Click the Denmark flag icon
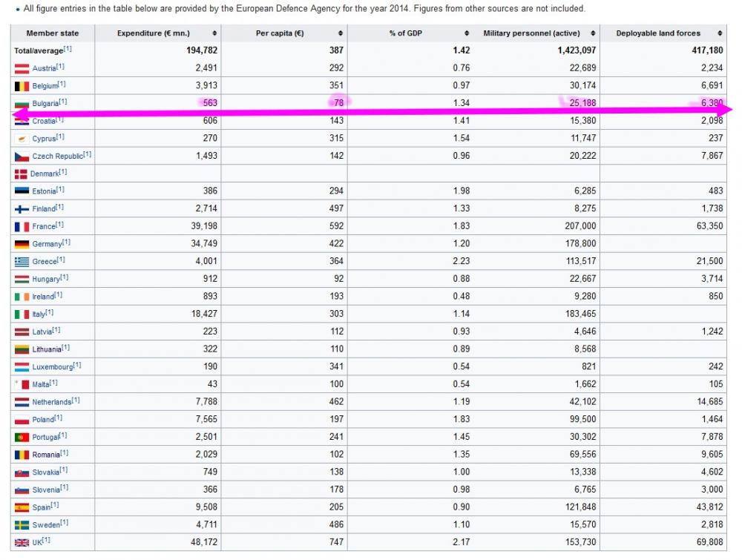The image size is (742, 560). pos(21,174)
